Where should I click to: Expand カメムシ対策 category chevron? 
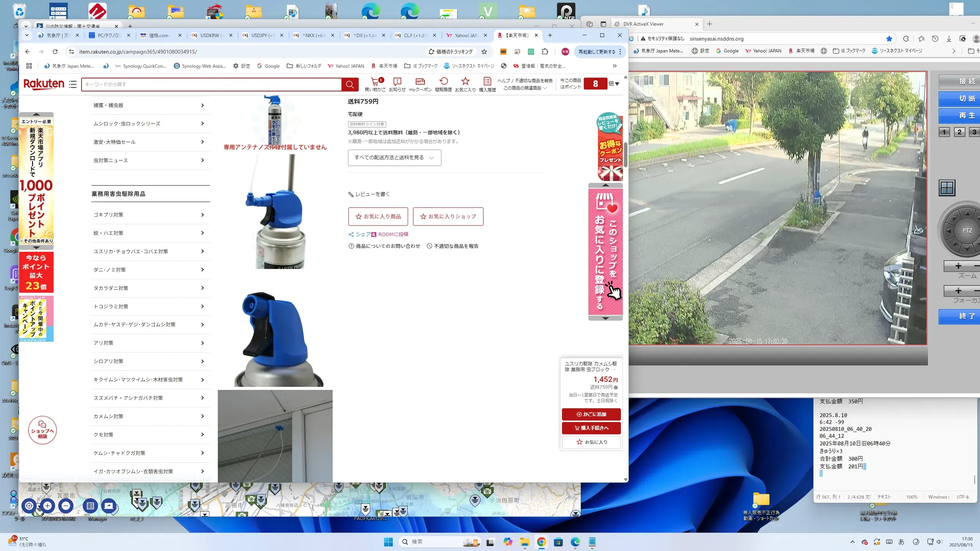coord(203,416)
